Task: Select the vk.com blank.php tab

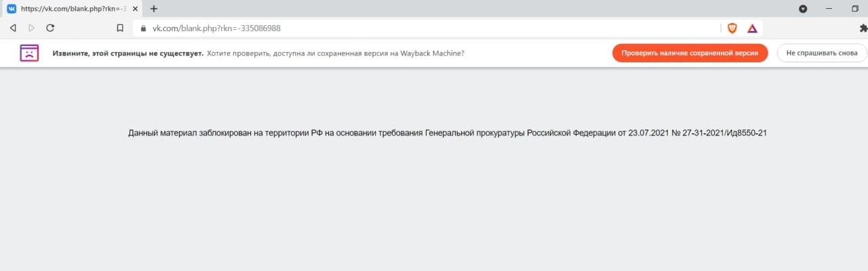Action: (68, 9)
